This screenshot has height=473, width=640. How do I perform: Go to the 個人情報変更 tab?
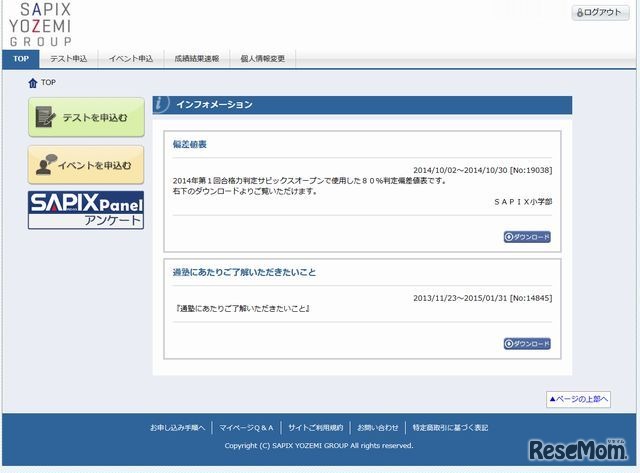coord(263,59)
